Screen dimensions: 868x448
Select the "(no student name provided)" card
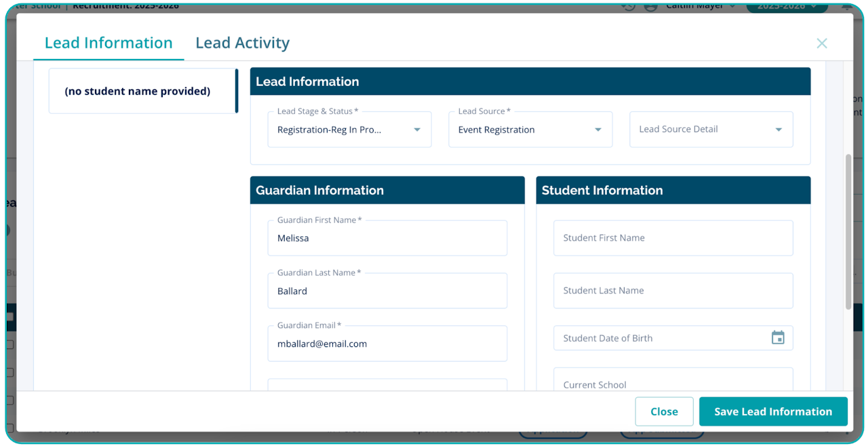coord(138,91)
